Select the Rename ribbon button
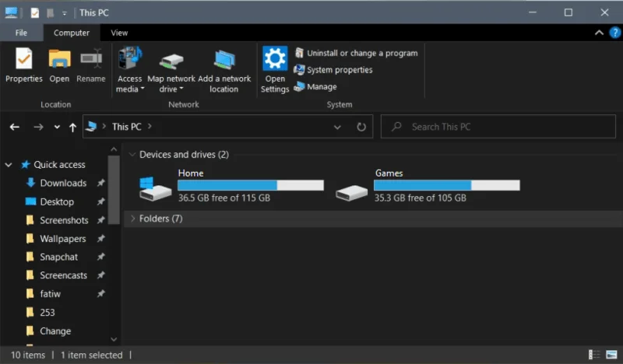The height and width of the screenshot is (364, 623). (91, 65)
